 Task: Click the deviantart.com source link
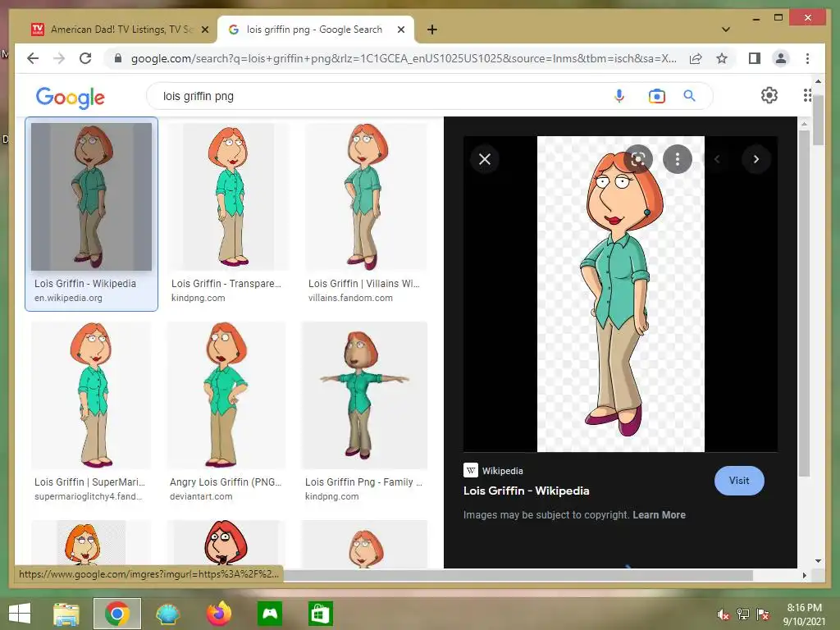coord(201,496)
